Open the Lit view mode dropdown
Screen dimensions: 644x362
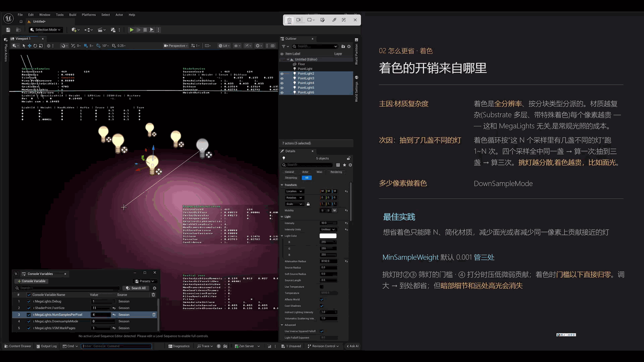(224, 46)
